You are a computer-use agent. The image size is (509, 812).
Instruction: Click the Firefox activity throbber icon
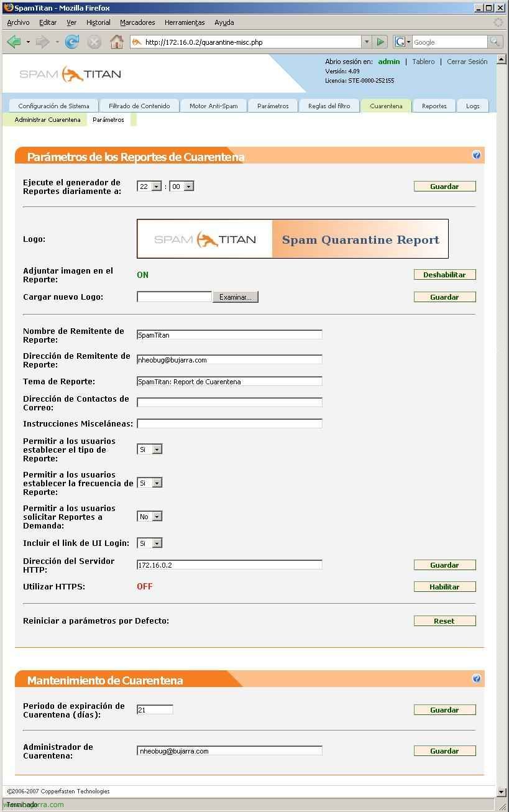pyautogui.click(x=498, y=22)
